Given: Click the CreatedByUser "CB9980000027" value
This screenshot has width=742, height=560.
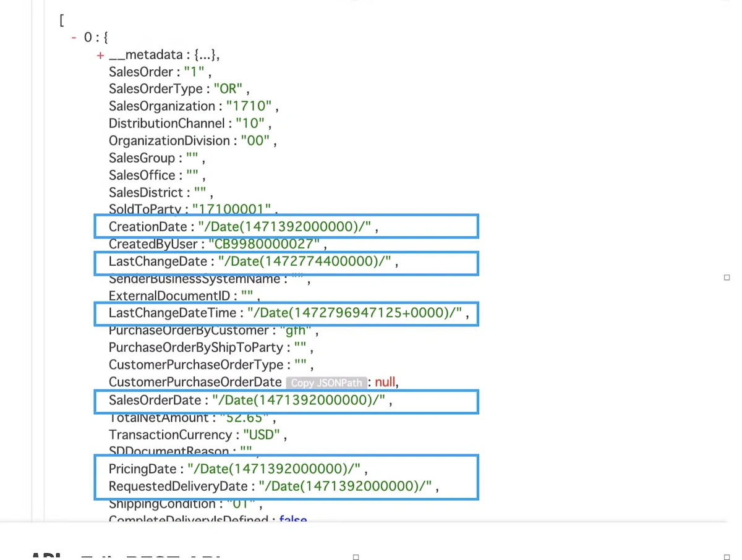Looking at the screenshot, I should point(264,244).
